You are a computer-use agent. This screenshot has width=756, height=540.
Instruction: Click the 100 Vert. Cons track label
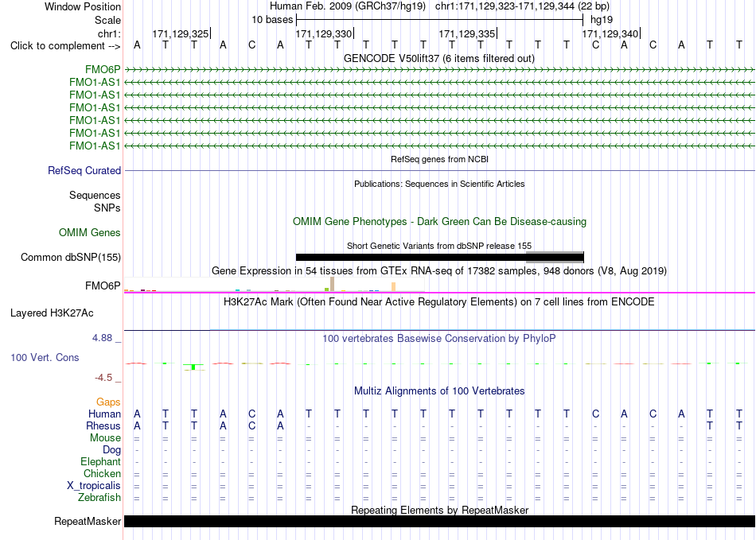[45, 357]
